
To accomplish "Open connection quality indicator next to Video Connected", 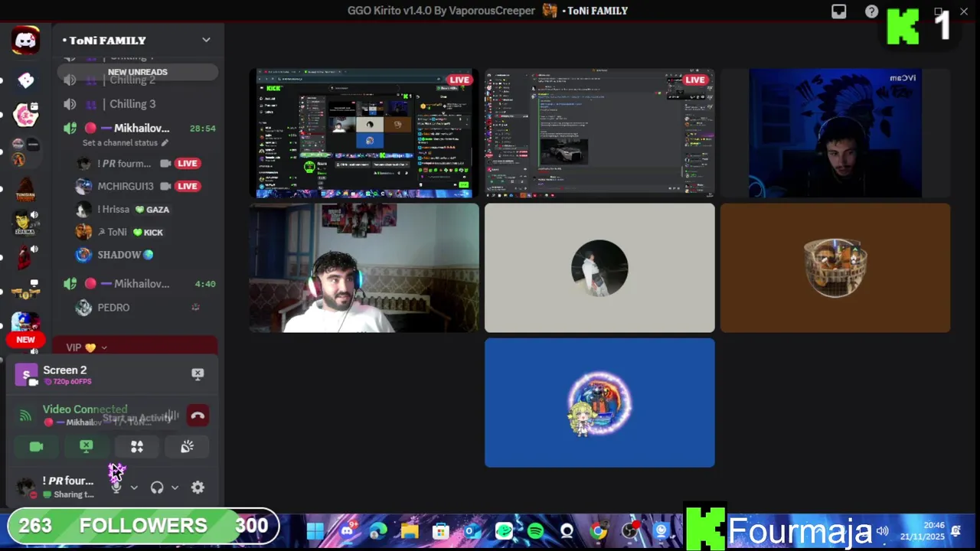I will pos(26,416).
